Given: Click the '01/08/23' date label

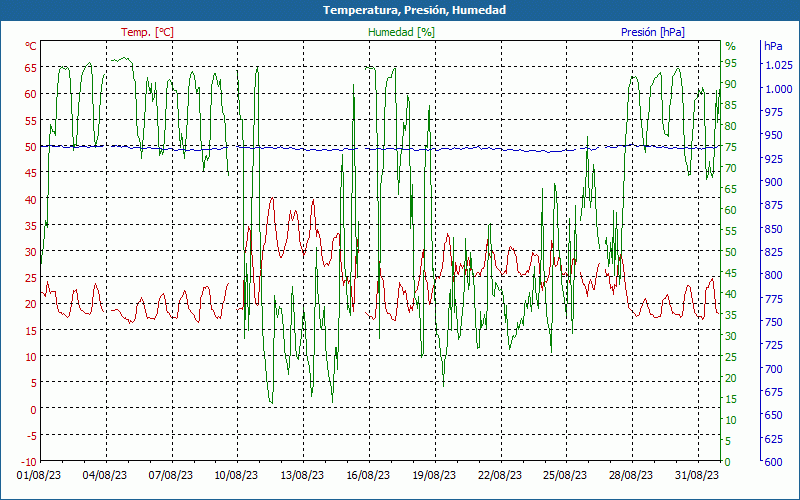Looking at the screenshot, I should [39, 475].
